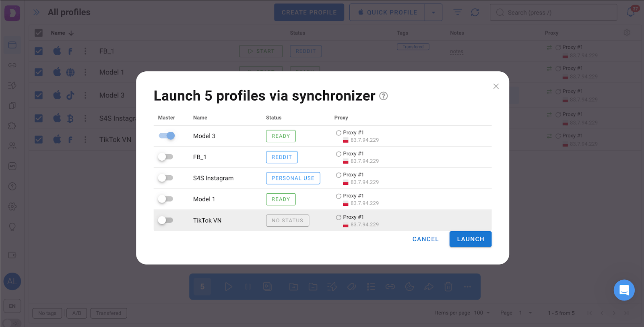This screenshot has height=327, width=644.
Task: Click Cancel in the dialog
Action: click(x=425, y=239)
